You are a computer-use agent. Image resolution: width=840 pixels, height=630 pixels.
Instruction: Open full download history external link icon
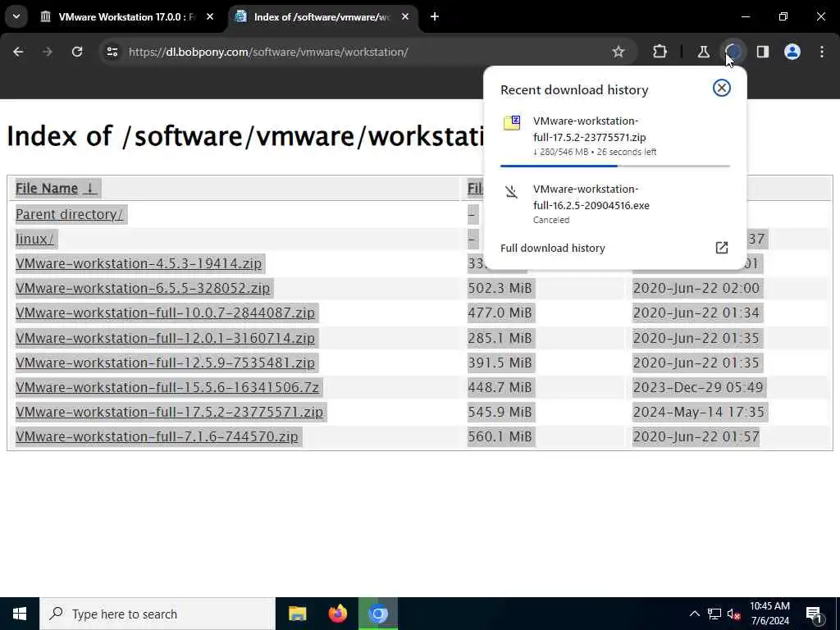[722, 248]
